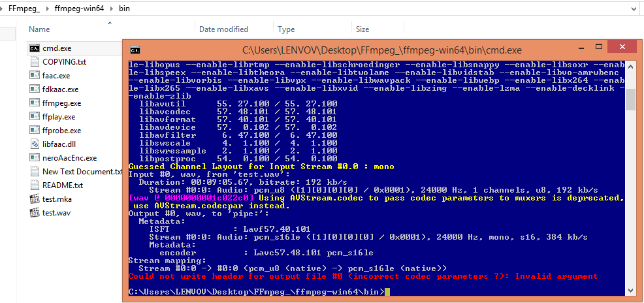Click the ffmpeg.exe file name
The image size is (644, 303).
coord(61,103)
